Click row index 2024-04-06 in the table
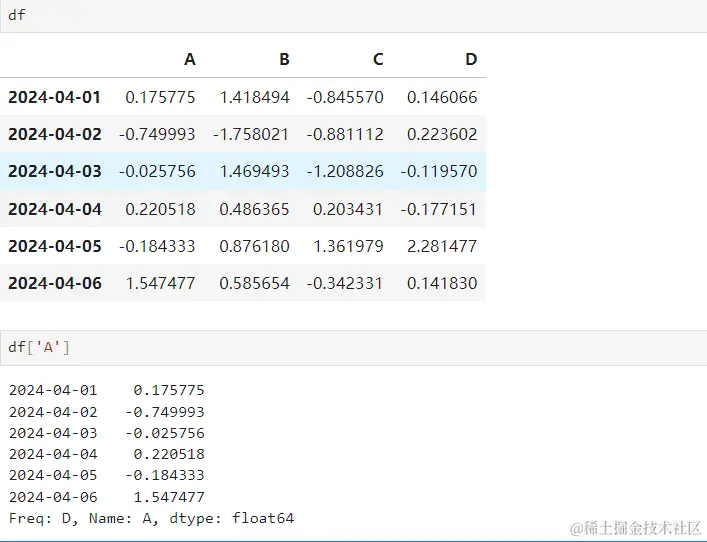The width and height of the screenshot is (707, 542). pos(55,283)
